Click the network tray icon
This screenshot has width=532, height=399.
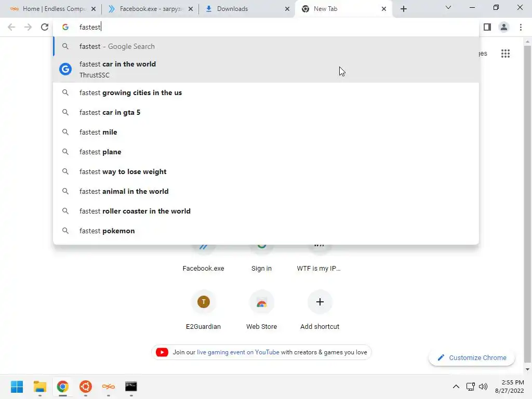[x=470, y=387]
